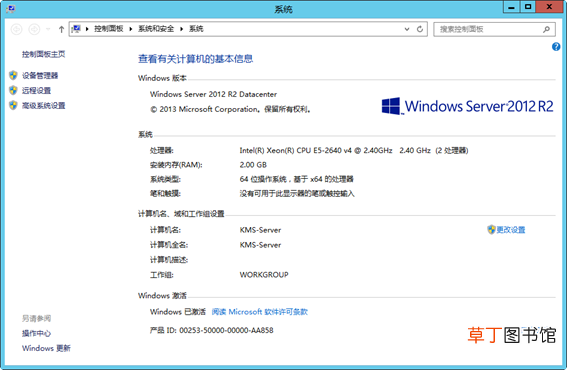
Task: Expand the chevron after 控制面板 in breadcrumb
Action: (x=131, y=29)
